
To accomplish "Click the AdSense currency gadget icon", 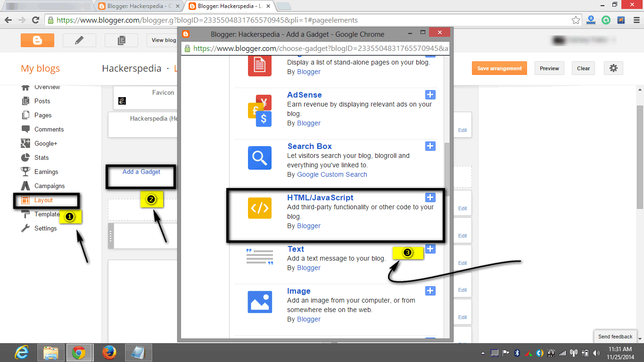I will (260, 111).
